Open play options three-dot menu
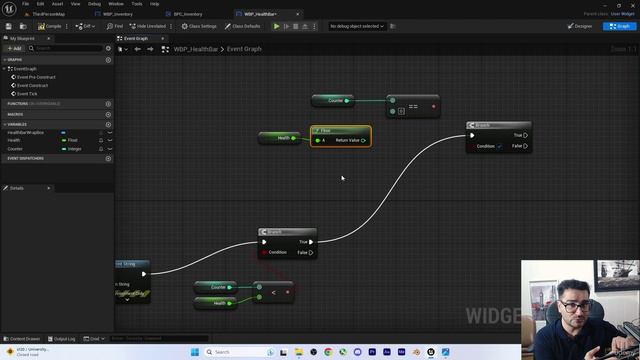Screen dimensions: 640x360 click(314, 26)
